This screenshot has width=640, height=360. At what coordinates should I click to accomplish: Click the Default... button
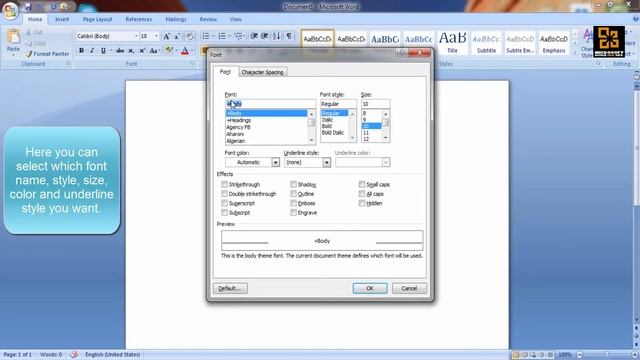tap(230, 288)
